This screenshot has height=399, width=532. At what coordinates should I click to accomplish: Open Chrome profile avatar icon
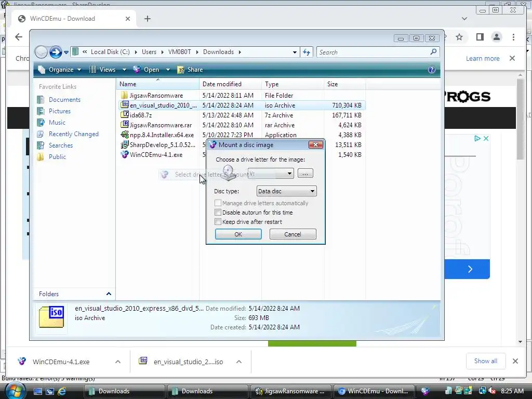coord(496,37)
